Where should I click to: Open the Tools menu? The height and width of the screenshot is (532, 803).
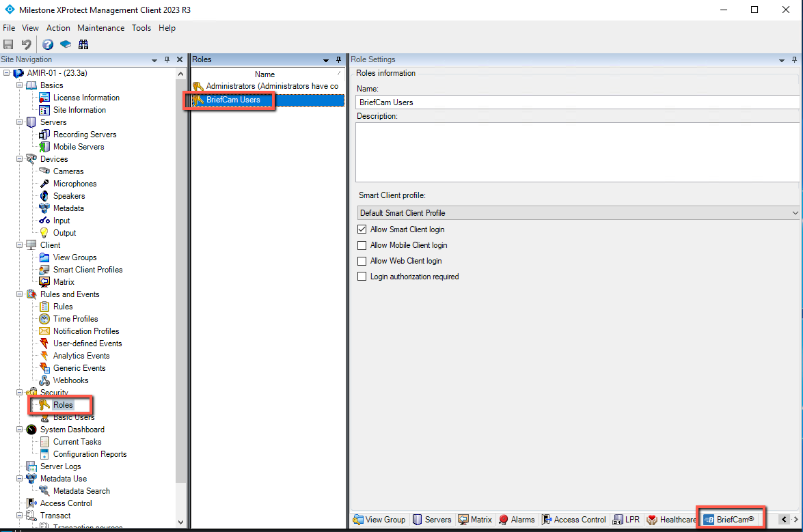[x=141, y=27]
